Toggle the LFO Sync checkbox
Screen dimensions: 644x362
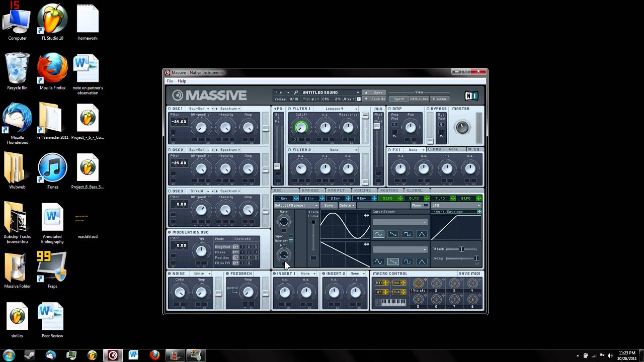point(291,236)
